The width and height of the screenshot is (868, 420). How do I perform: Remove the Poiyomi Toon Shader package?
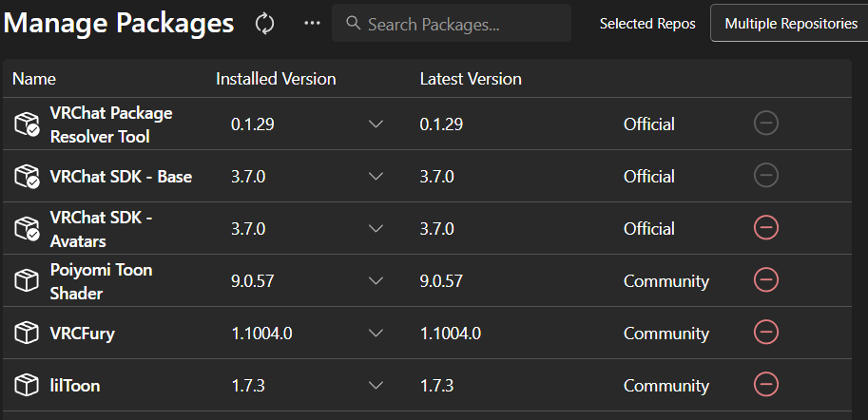click(x=765, y=280)
